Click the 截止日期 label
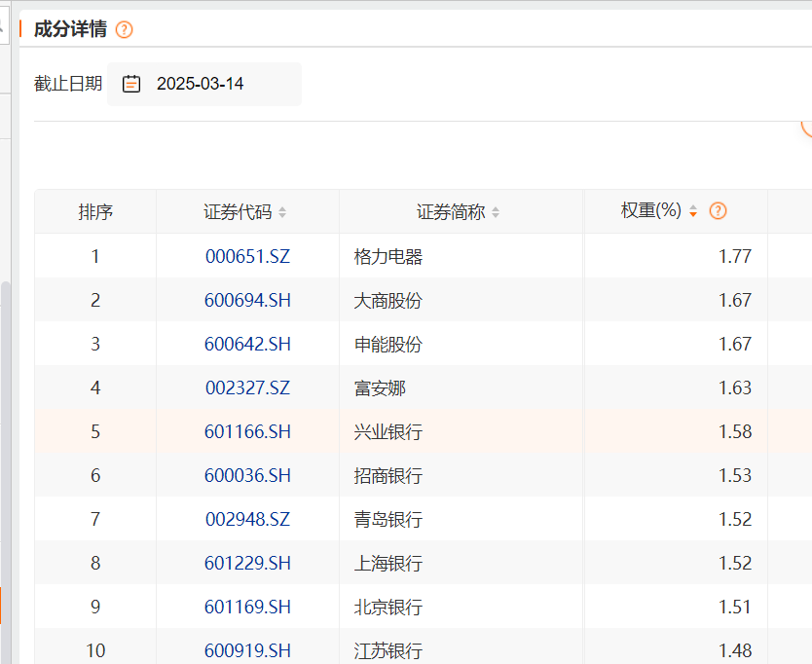The width and height of the screenshot is (812, 664). [x=68, y=84]
